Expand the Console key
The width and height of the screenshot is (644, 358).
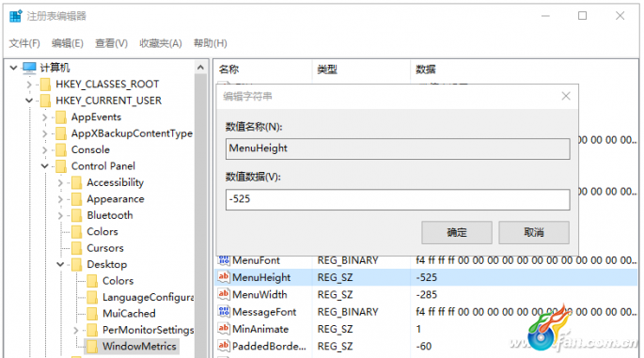point(45,149)
